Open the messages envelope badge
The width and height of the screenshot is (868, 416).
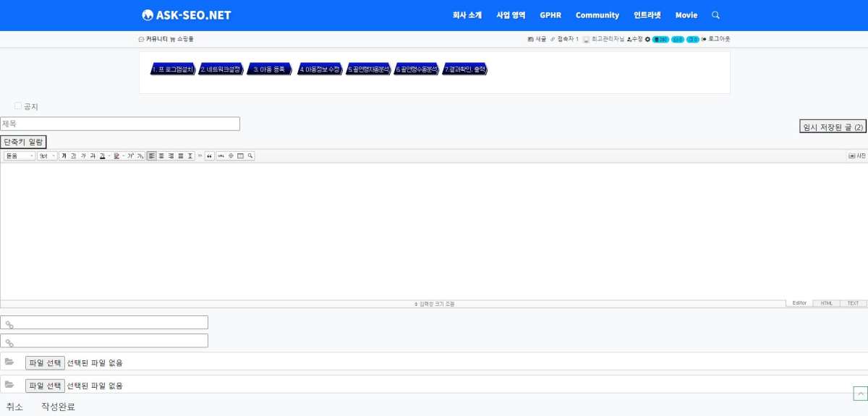(x=678, y=39)
